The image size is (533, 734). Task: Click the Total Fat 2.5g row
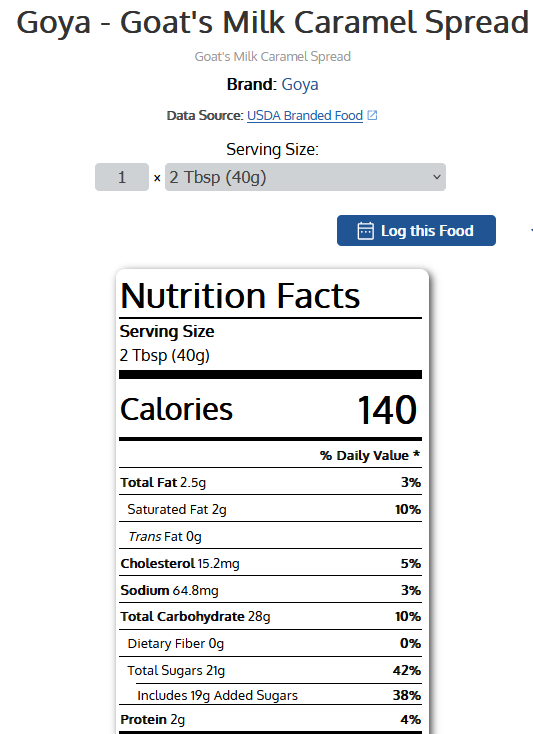click(x=270, y=482)
